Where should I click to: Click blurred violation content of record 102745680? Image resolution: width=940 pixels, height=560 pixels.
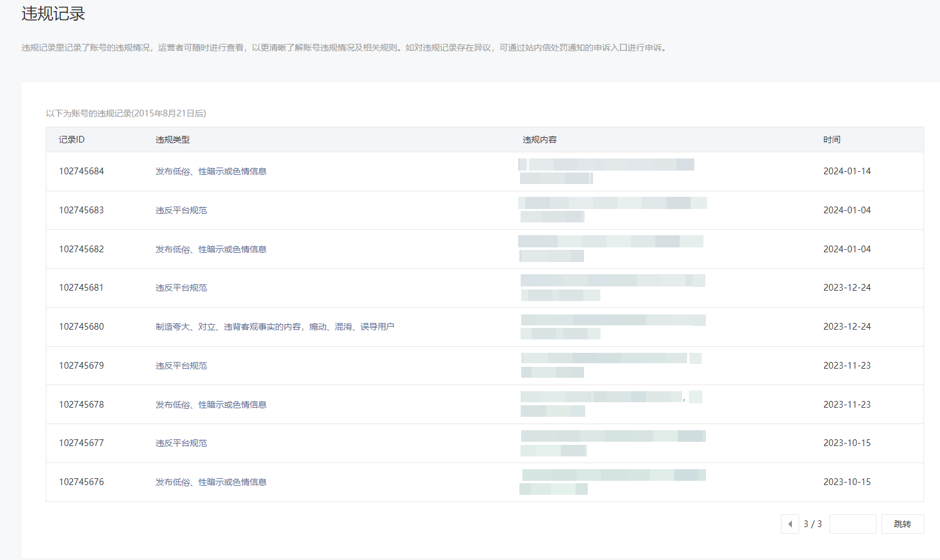(612, 327)
